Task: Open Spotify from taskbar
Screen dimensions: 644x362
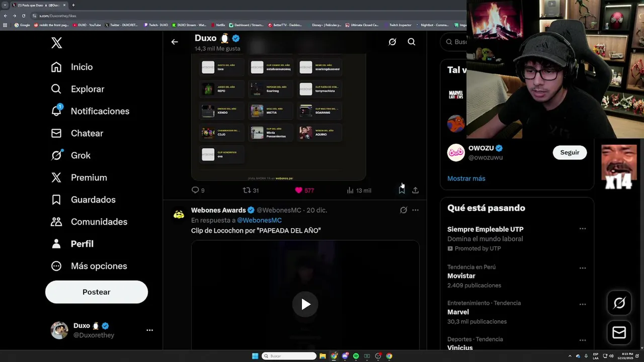Action: (356, 356)
